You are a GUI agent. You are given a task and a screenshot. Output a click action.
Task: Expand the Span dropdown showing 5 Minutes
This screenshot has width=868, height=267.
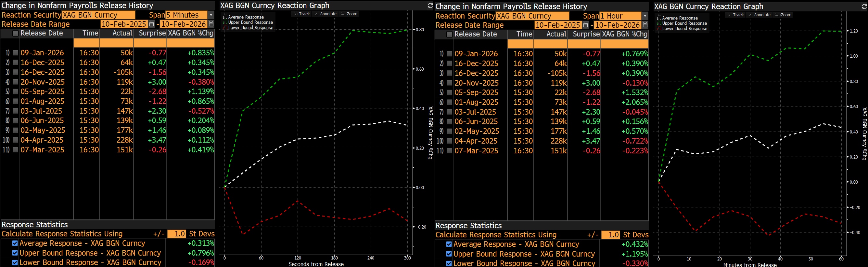click(211, 15)
